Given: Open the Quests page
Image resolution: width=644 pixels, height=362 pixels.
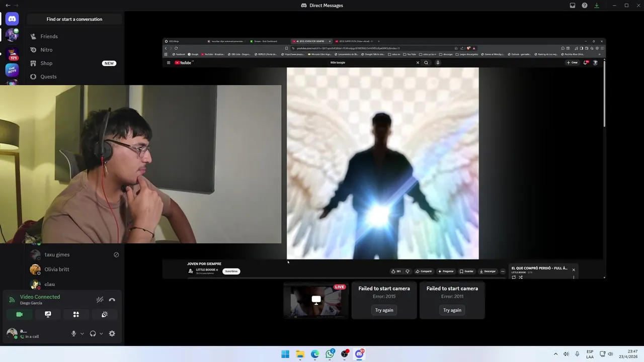Looking at the screenshot, I should coord(74,76).
